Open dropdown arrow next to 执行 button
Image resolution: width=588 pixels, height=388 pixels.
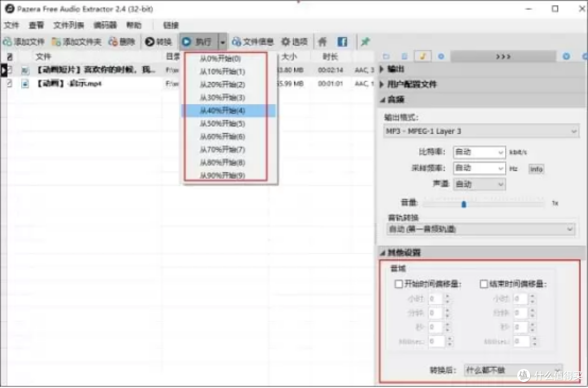[x=222, y=42]
